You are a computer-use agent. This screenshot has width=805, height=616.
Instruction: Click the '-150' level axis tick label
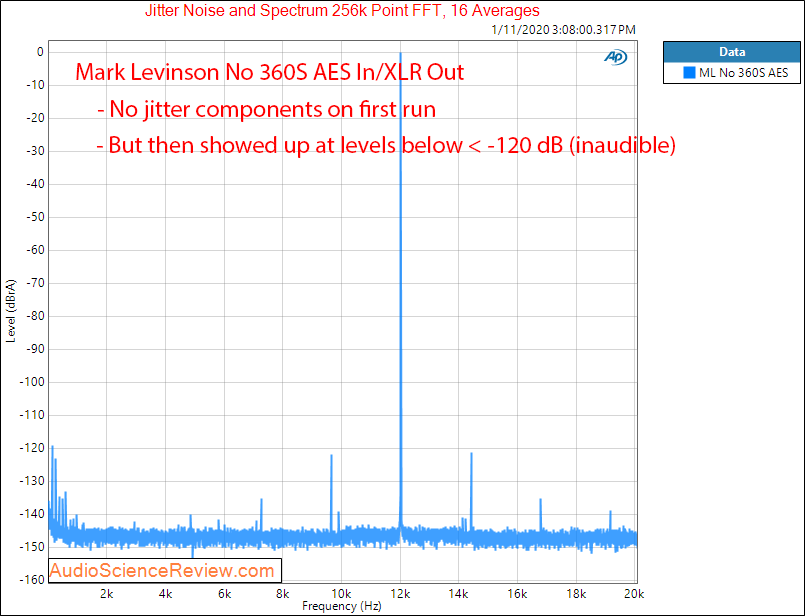(32, 547)
